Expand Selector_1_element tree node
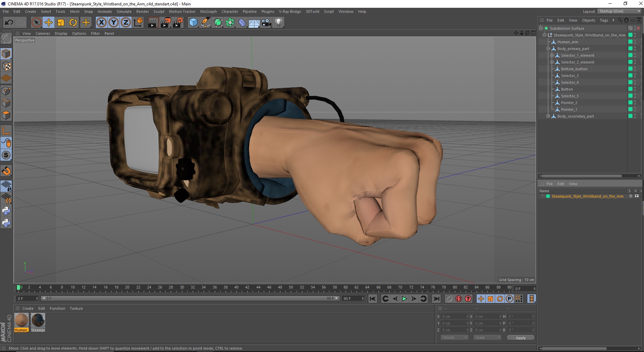 pos(552,55)
